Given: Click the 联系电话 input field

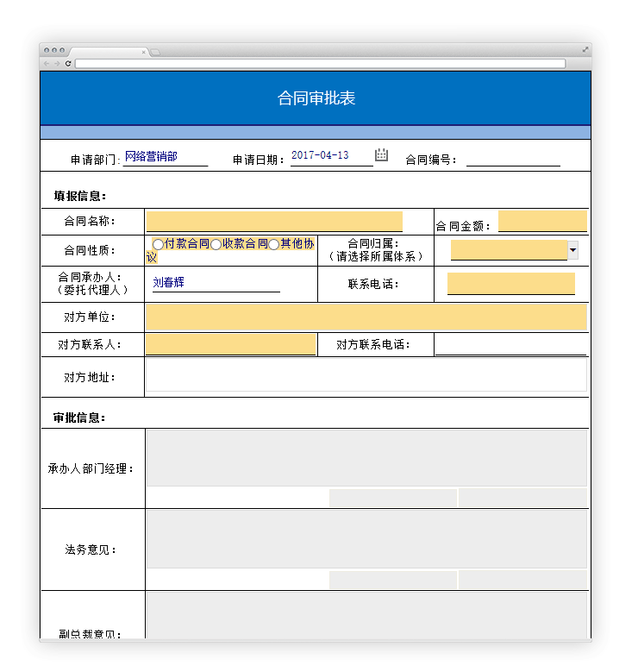Looking at the screenshot, I should (510, 284).
